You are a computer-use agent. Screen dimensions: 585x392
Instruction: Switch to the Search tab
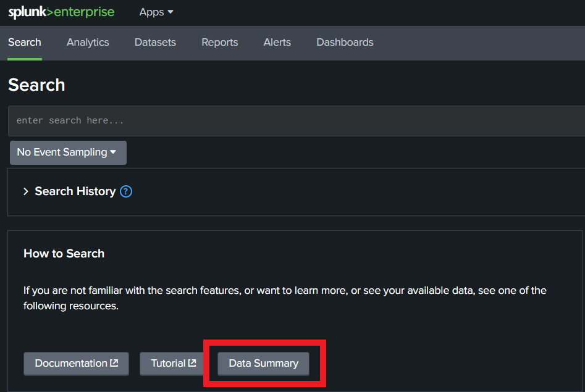tap(25, 43)
